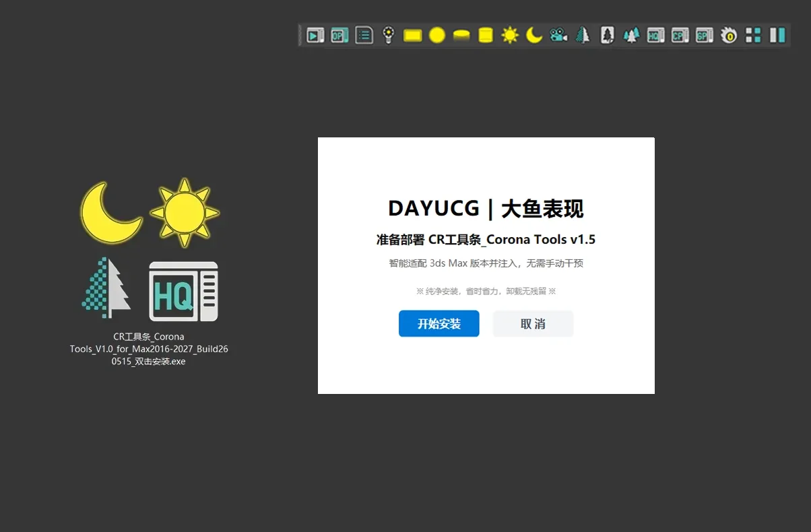Click the DAYUCG | 大鱼表现 heading
This screenshot has width=811, height=532.
tap(486, 208)
